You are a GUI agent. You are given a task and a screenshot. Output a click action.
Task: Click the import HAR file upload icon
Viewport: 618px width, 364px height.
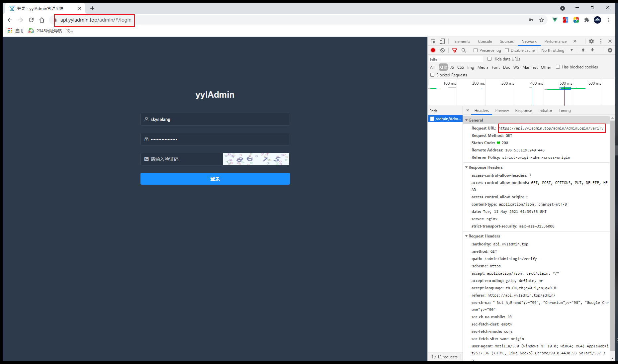click(x=583, y=50)
